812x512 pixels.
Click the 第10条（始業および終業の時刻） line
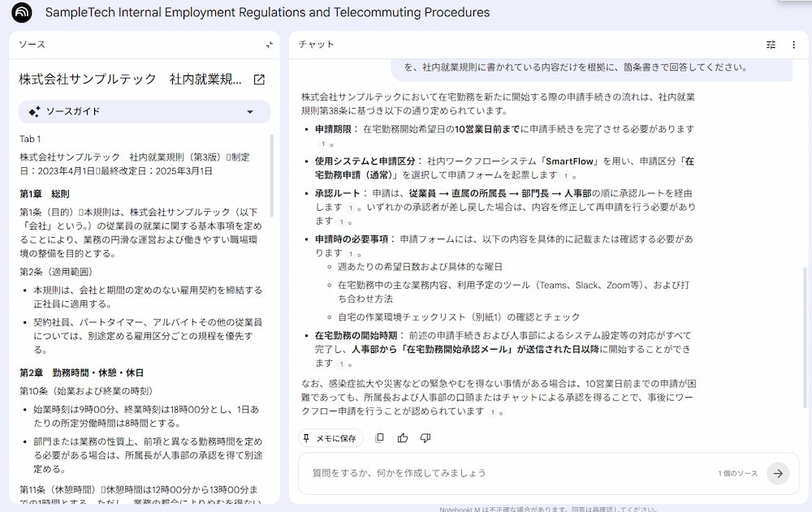pos(86,391)
